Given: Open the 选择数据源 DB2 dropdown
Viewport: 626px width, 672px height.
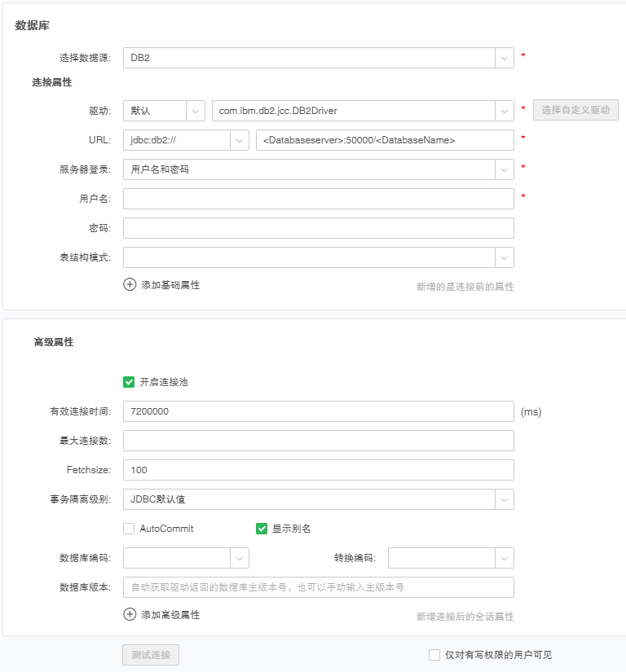Looking at the screenshot, I should (x=505, y=58).
